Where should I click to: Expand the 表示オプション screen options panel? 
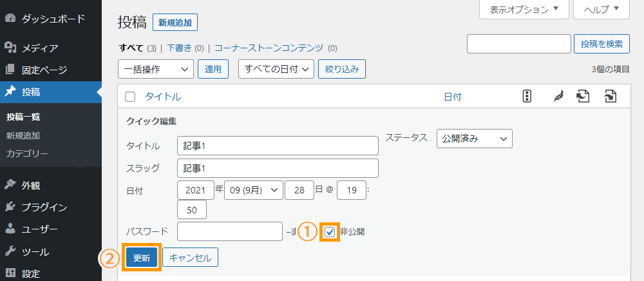click(x=524, y=10)
